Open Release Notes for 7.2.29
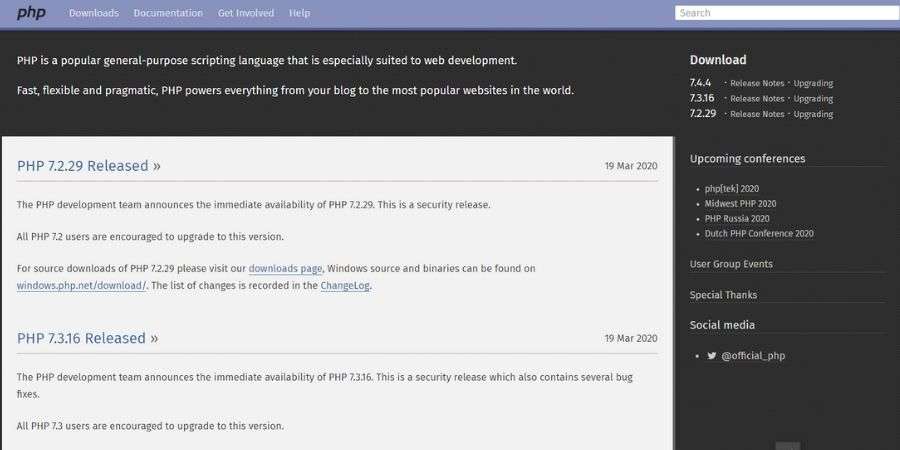 point(757,114)
